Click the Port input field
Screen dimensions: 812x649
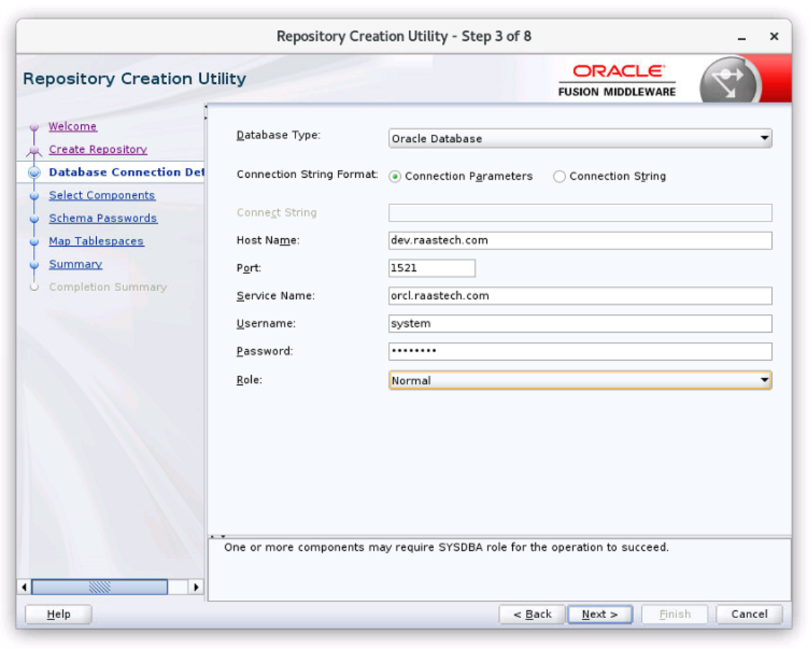pos(431,267)
